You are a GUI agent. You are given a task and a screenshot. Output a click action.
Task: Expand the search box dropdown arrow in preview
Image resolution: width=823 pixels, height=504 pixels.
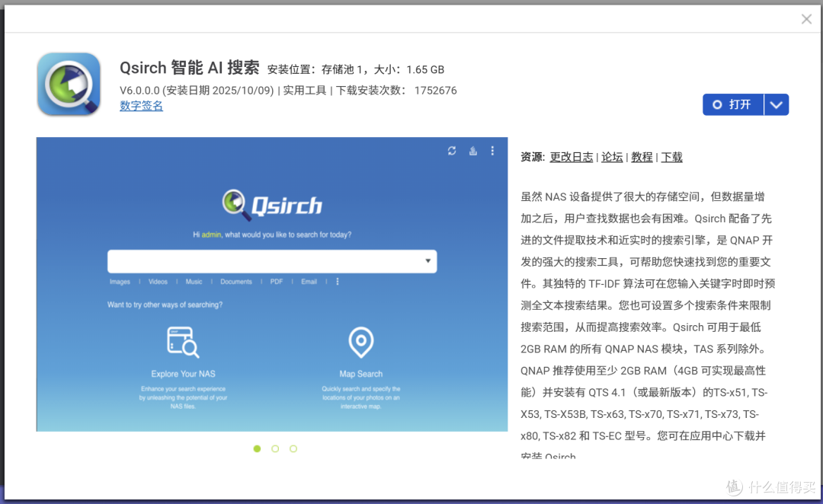(x=428, y=260)
